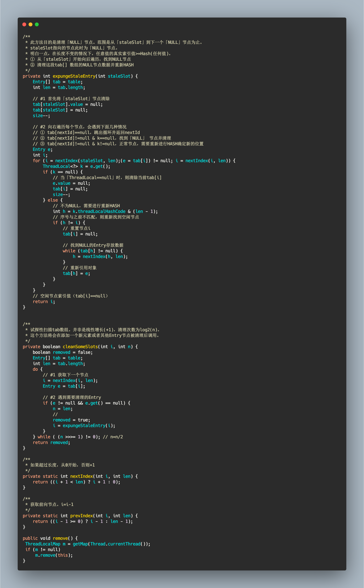Click threadLocalHashCode in the hash line
This screenshot has height=588, width=364.
(x=101, y=211)
